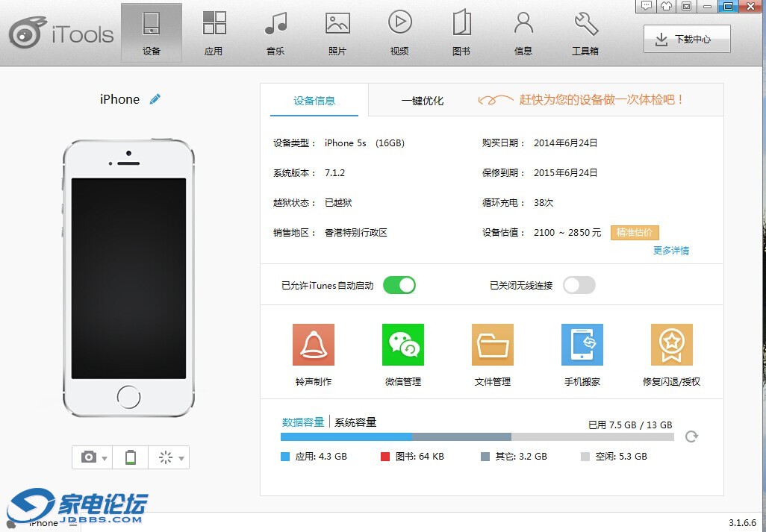Image resolution: width=766 pixels, height=532 pixels.
Task: Click the 精准估价 valuation button
Action: [635, 233]
